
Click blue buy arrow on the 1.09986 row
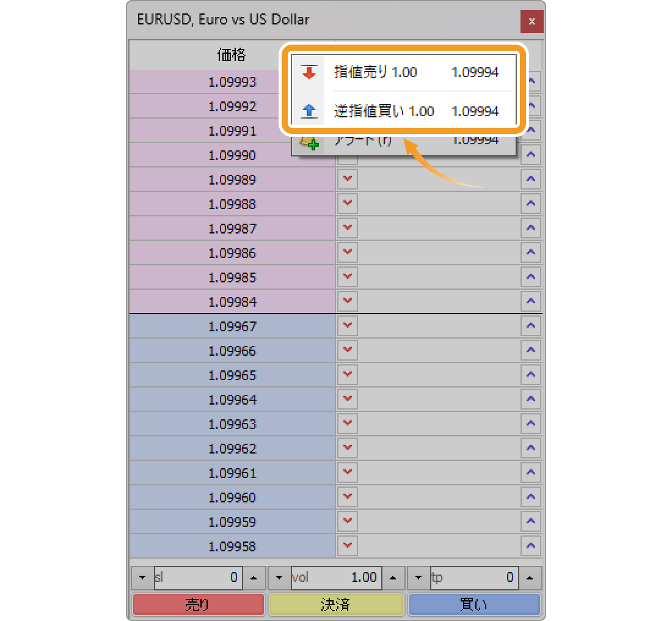[530, 252]
